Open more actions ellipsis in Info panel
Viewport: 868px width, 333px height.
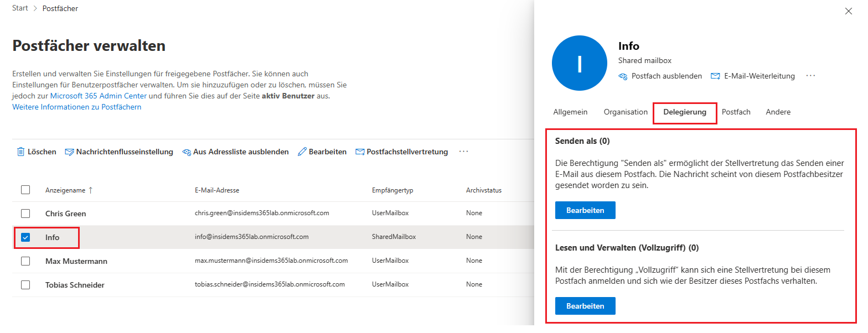[810, 76]
